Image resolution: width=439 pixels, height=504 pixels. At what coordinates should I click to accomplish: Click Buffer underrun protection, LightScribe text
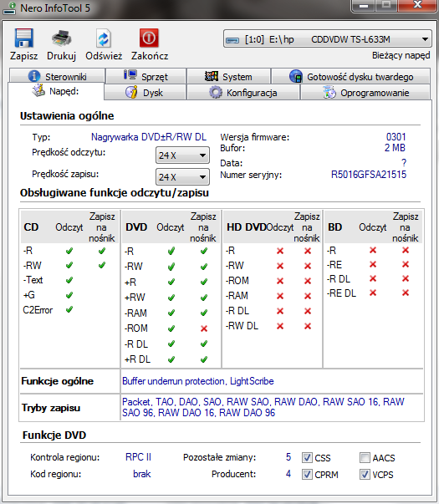click(x=198, y=381)
